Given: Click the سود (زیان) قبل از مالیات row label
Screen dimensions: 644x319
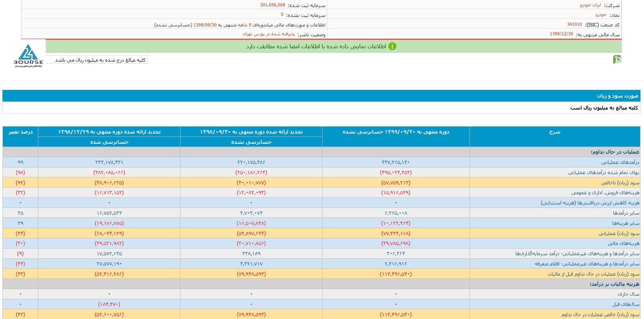Looking at the screenshot, I should 593,274.
